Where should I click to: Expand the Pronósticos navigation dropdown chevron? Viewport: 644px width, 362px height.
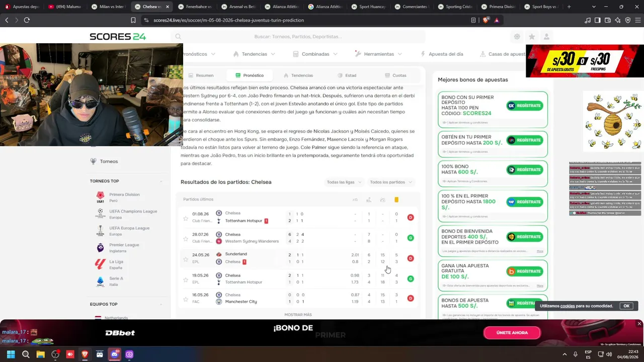pyautogui.click(x=213, y=54)
